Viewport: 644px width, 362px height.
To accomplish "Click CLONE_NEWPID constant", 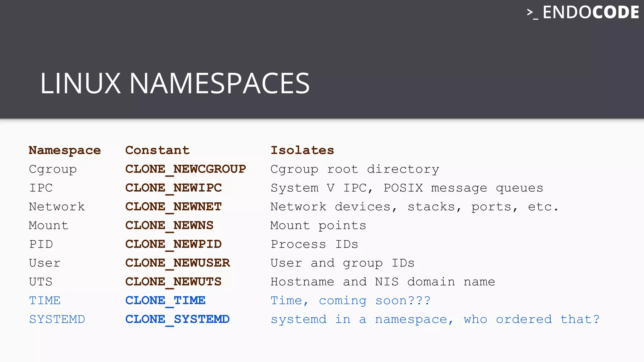I will pyautogui.click(x=173, y=245).
